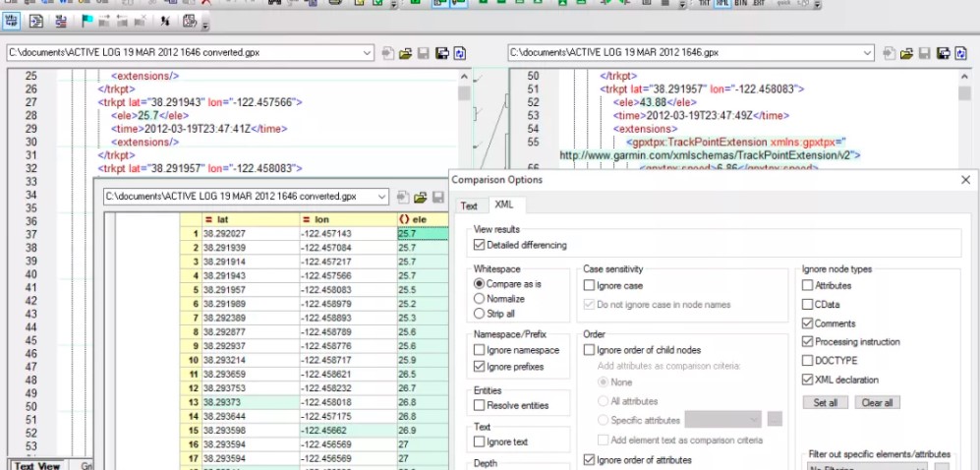Click ele column header in grid
Viewport: 980px width, 470px height.
click(423, 219)
